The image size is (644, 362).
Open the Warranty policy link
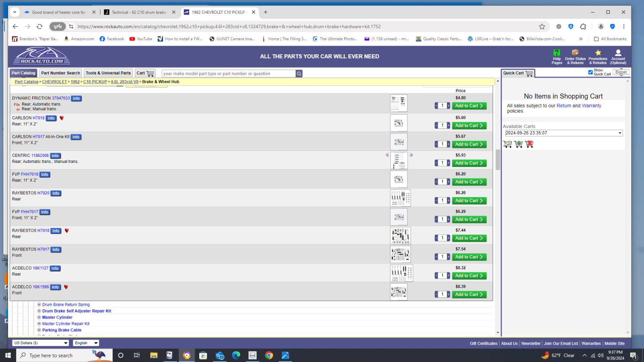(591, 106)
